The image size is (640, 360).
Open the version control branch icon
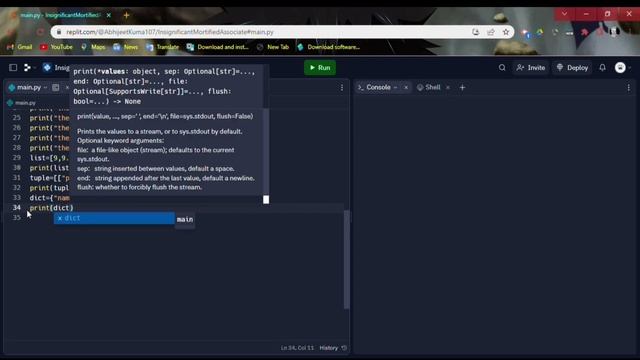27,67
